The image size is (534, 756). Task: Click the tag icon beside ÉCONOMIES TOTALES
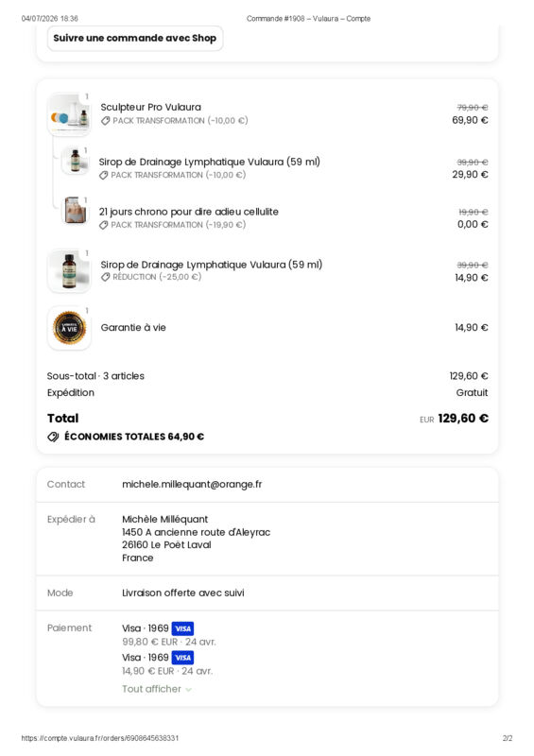point(53,437)
